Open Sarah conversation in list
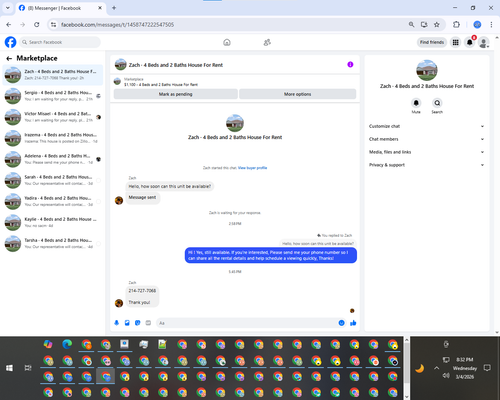Image resolution: width=500 pixels, height=400 pixels. (x=53, y=180)
